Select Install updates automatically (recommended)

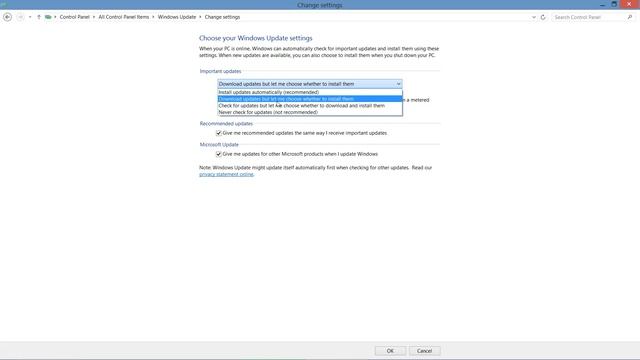click(310, 92)
